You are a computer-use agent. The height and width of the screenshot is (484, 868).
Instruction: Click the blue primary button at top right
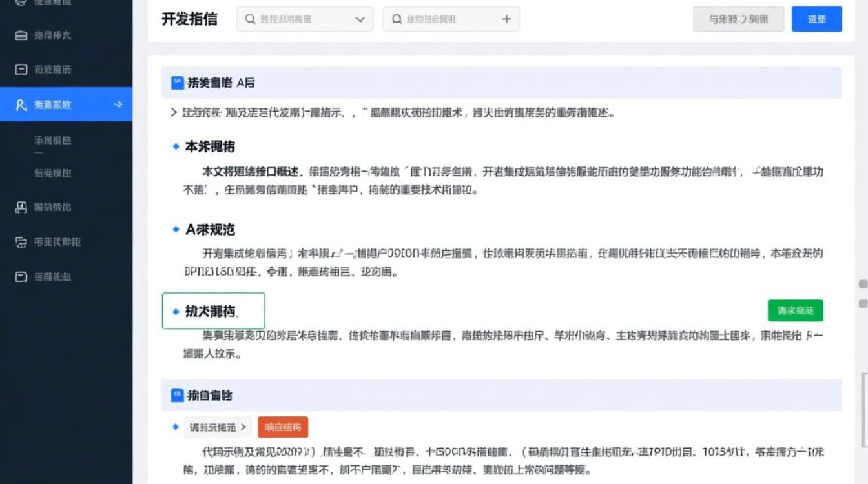click(816, 19)
